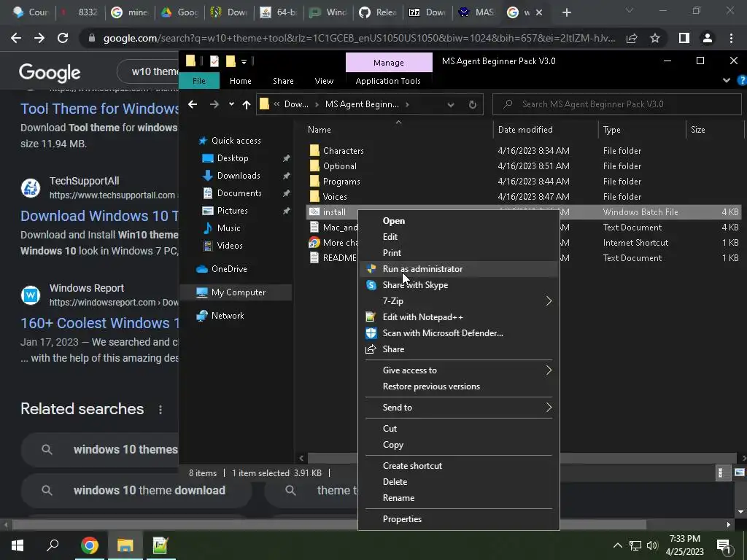
Task: Open Desktop in the navigation pane
Action: (233, 158)
